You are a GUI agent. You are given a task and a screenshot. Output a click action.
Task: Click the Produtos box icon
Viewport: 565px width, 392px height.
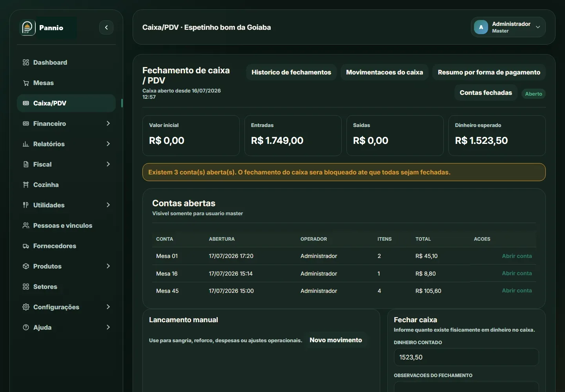26,266
